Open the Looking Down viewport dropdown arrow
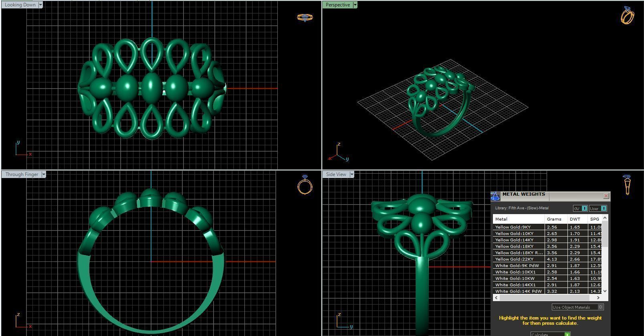Screen dimensions: 644x336 40,5
